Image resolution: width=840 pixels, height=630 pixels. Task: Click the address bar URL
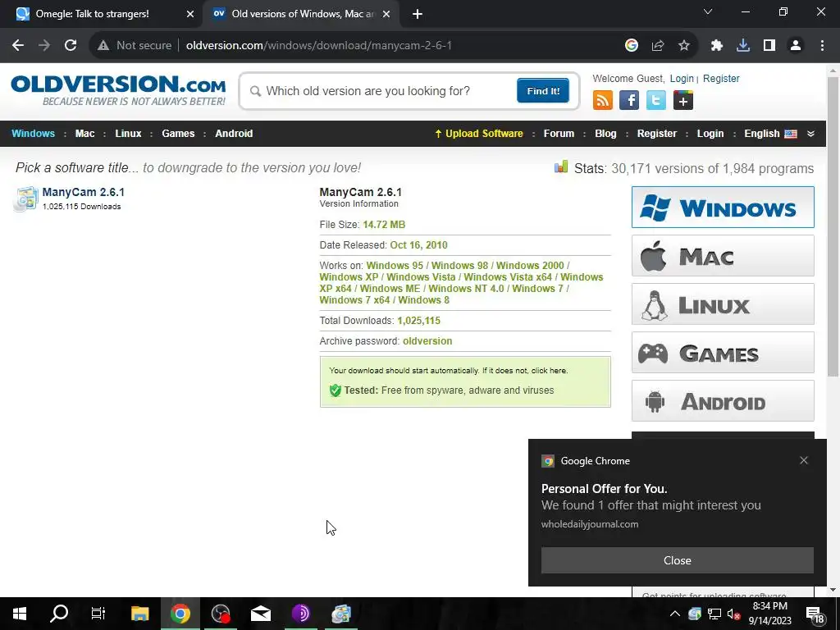click(x=319, y=46)
